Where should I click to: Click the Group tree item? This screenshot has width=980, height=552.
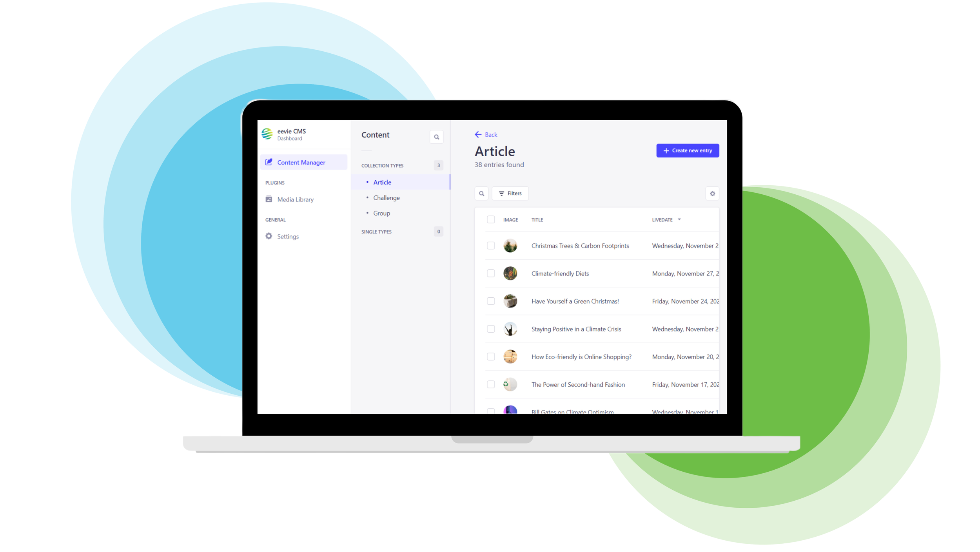click(382, 213)
